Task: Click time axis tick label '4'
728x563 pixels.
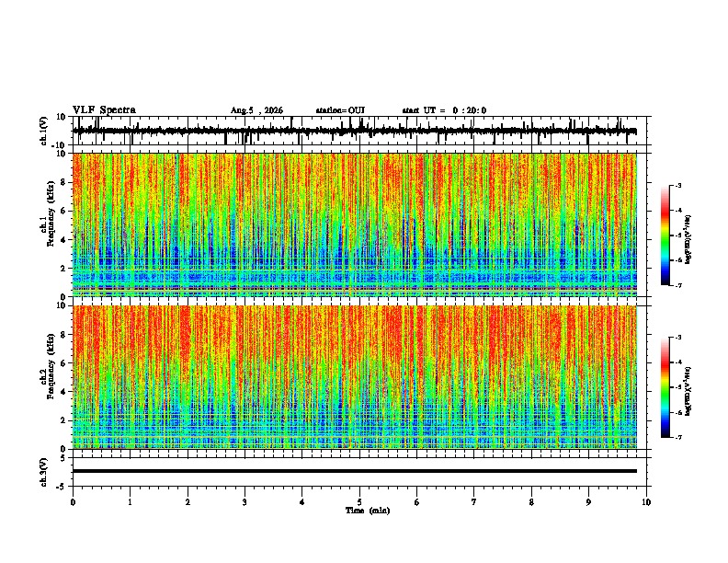Action: coord(302,502)
